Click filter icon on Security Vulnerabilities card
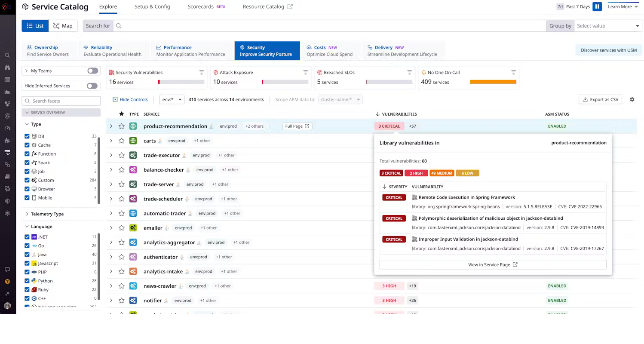The width and height of the screenshot is (644, 344). click(x=202, y=72)
